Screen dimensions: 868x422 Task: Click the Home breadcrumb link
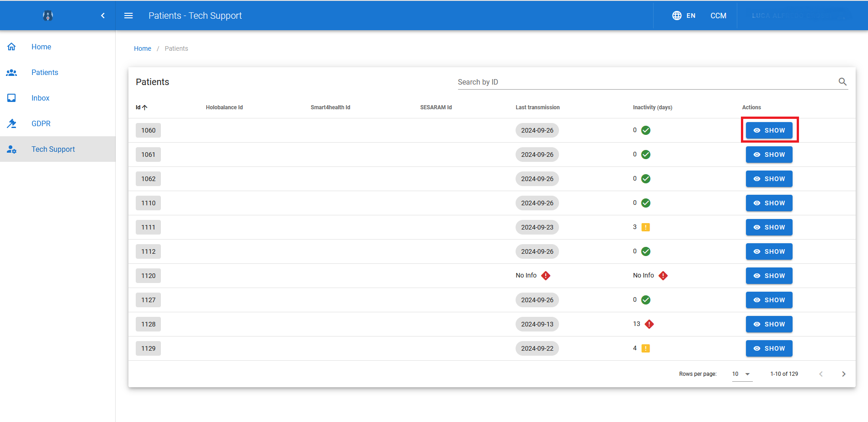click(x=143, y=48)
